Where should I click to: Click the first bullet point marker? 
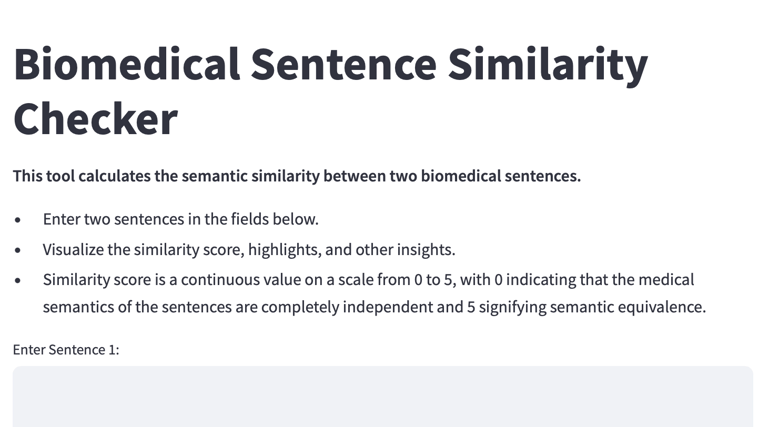tap(17, 219)
